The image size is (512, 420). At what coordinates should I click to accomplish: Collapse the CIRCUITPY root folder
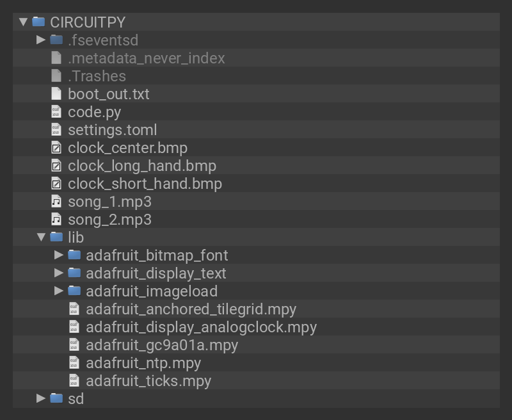click(24, 22)
